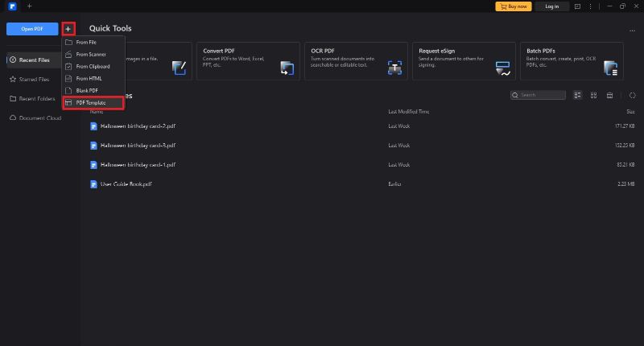The height and width of the screenshot is (346, 644).
Task: Switch to list view layout
Action: [577, 95]
